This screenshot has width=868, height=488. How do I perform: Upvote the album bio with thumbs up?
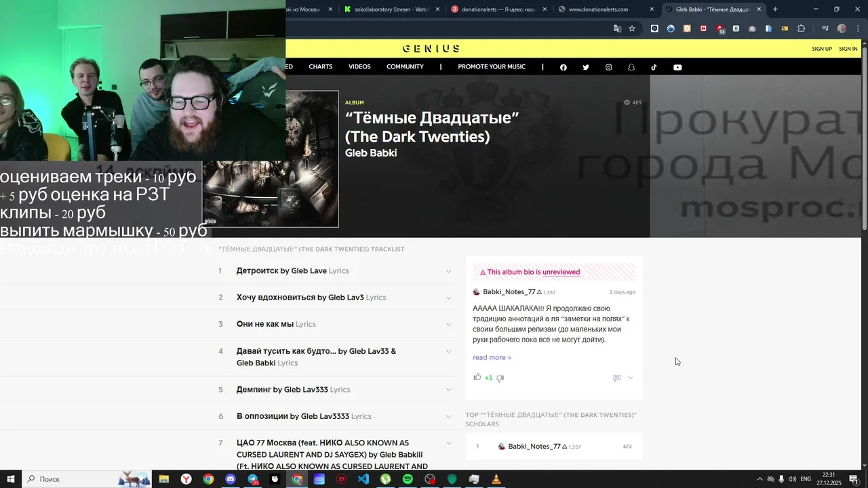477,377
